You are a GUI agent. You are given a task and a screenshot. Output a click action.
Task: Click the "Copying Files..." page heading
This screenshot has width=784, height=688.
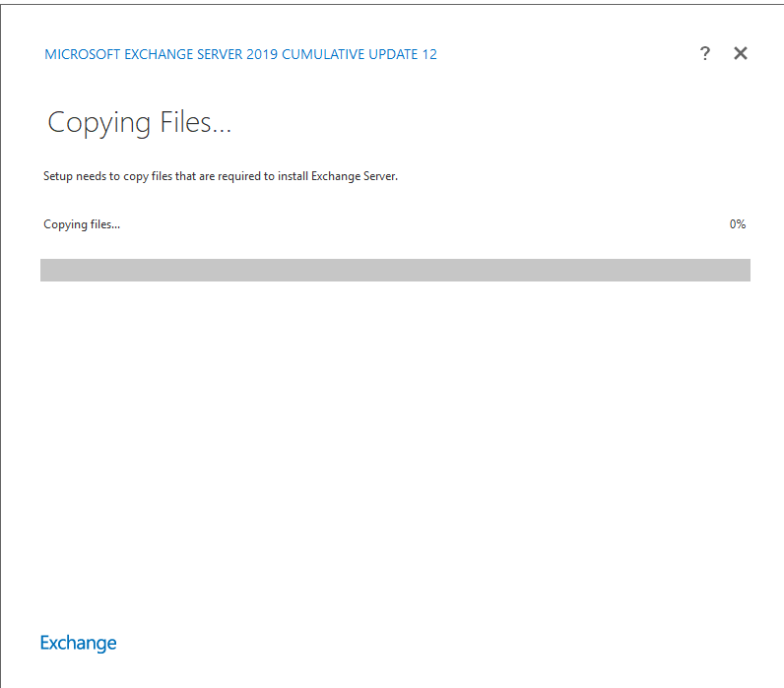tap(140, 123)
